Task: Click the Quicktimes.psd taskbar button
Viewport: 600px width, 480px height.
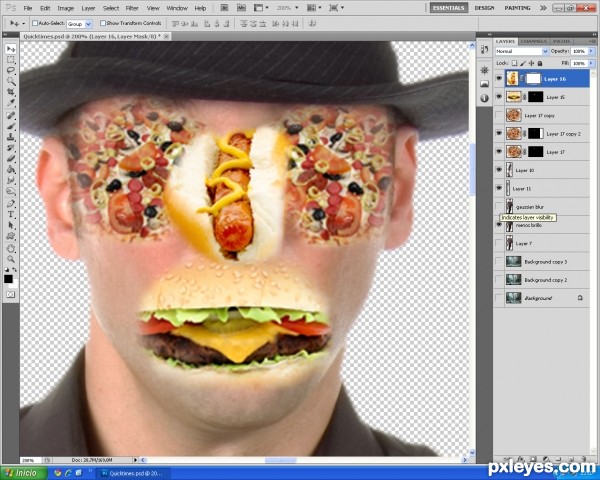Action: pyautogui.click(x=132, y=473)
